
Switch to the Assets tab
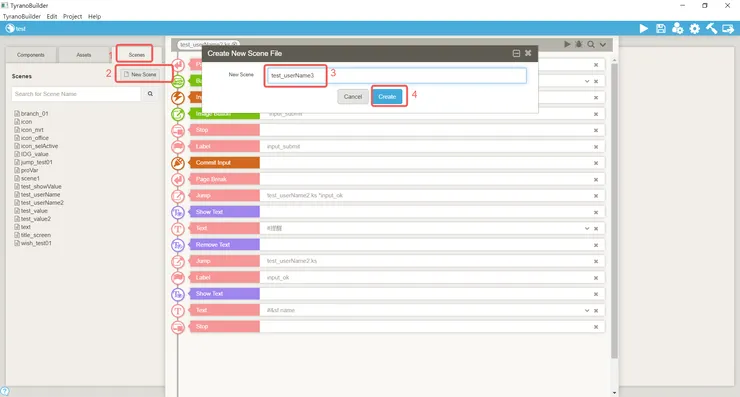(x=84, y=55)
